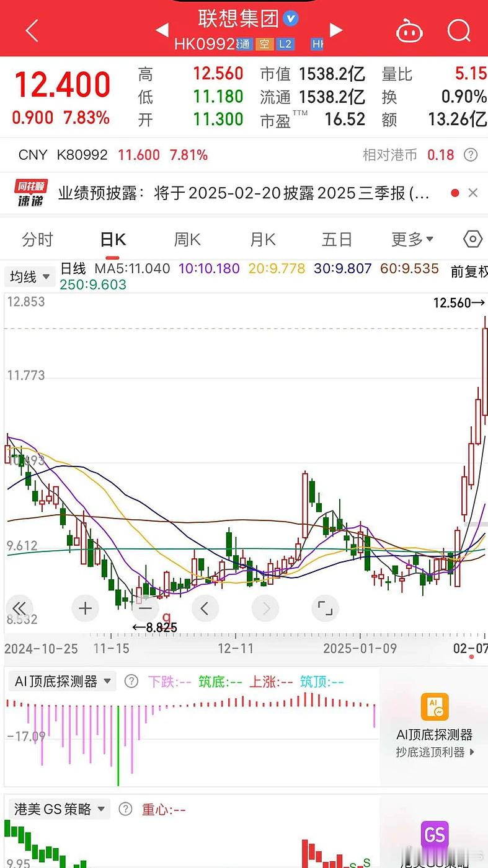Switch to 月K tab

tap(263, 239)
